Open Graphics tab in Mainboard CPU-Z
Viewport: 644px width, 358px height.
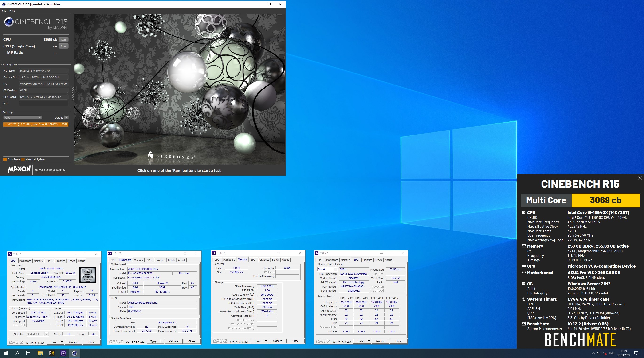click(x=161, y=260)
